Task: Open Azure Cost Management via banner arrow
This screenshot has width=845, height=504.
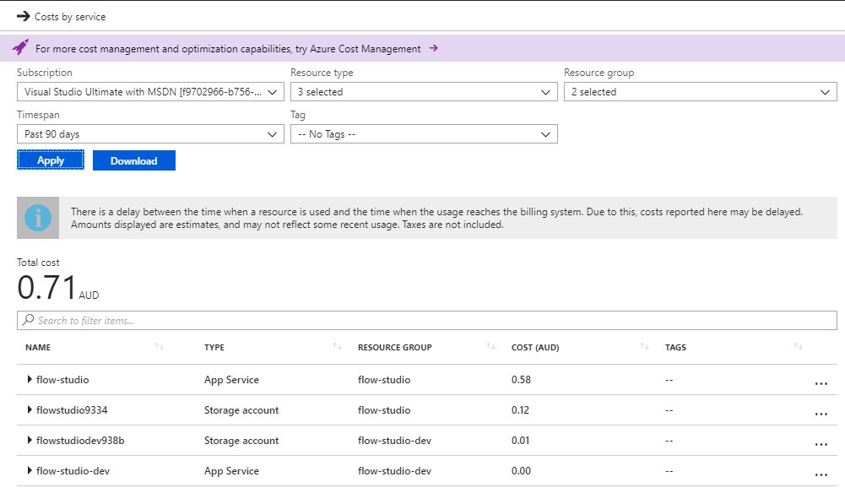Action: [434, 48]
